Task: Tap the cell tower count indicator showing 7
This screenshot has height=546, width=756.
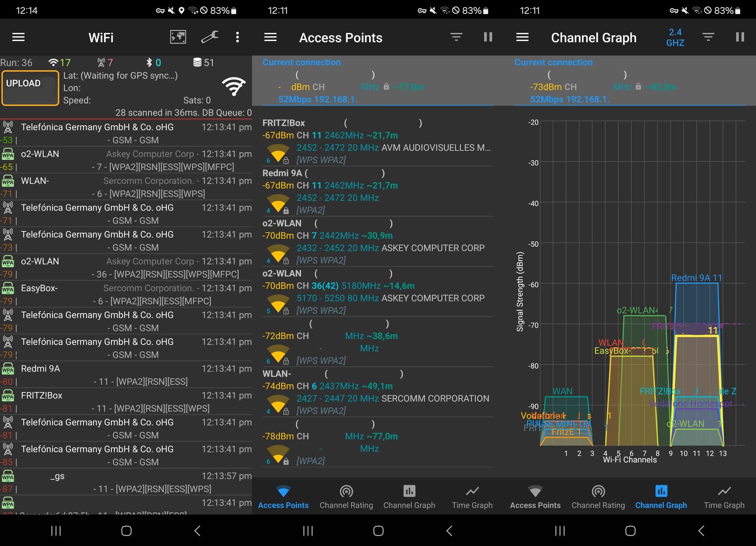Action: click(105, 63)
